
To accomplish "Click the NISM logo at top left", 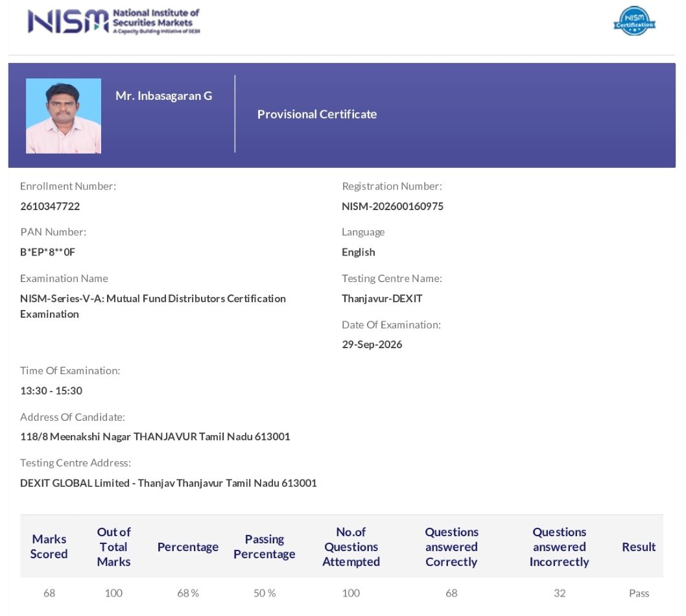I will click(x=113, y=21).
